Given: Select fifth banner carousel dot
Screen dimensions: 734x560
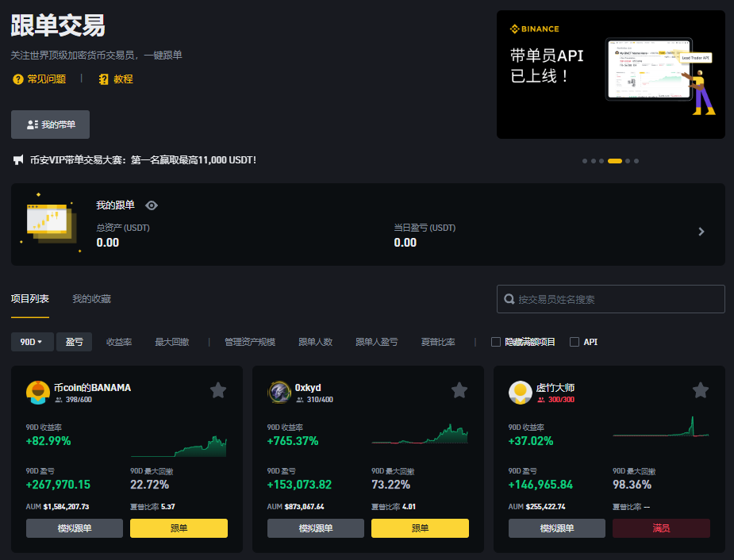Looking at the screenshot, I should (x=628, y=161).
